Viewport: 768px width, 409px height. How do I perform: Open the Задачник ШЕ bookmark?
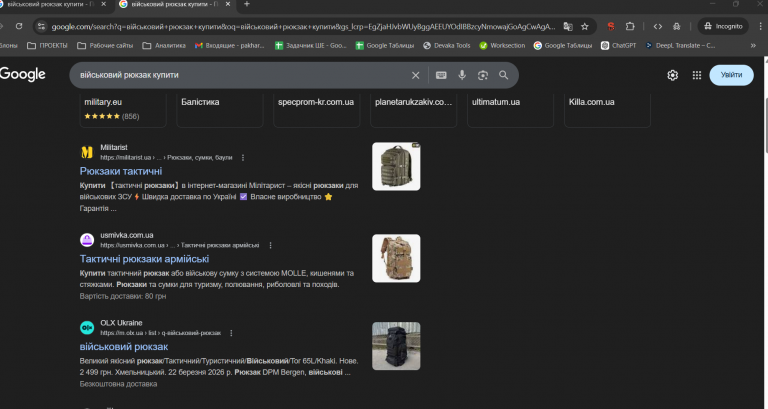tap(311, 46)
